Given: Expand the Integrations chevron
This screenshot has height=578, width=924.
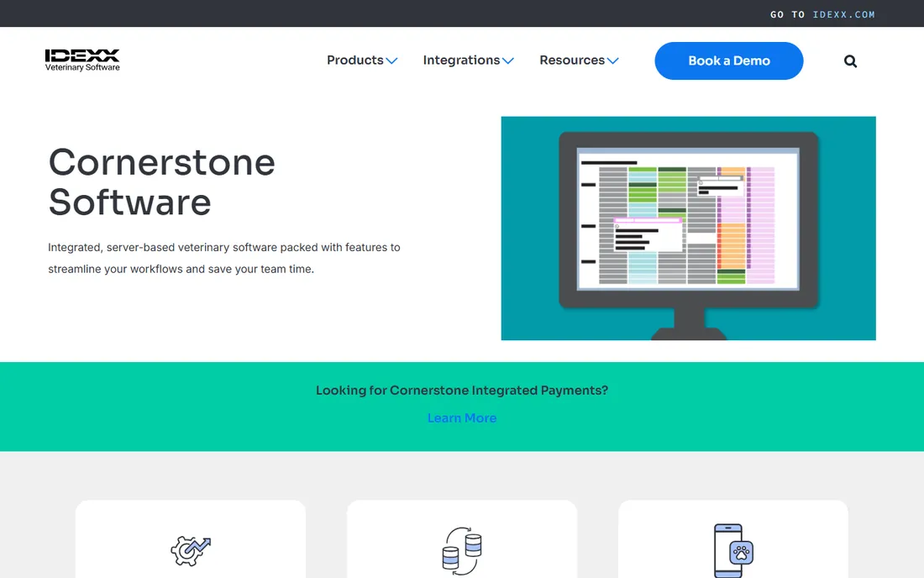Looking at the screenshot, I should 508,60.
